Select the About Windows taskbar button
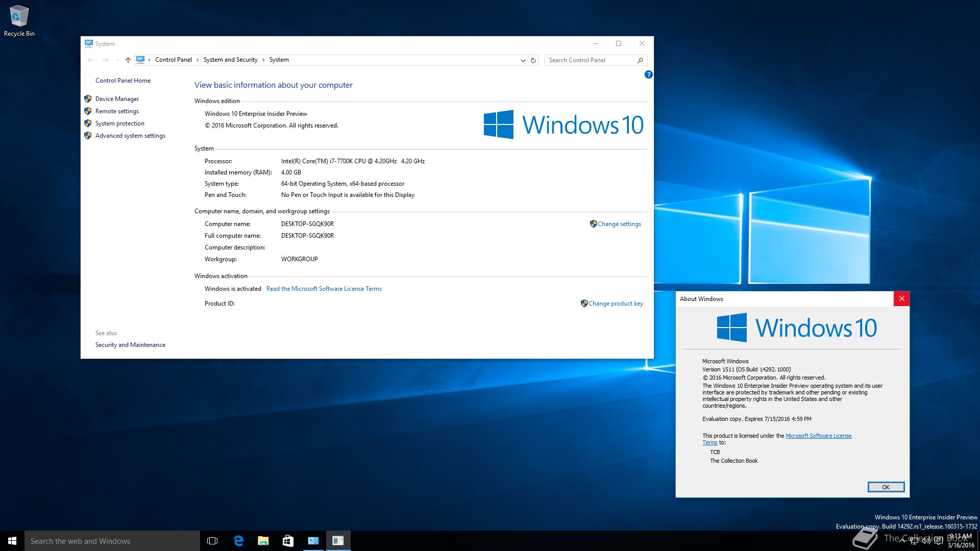The image size is (980, 551). point(338,541)
